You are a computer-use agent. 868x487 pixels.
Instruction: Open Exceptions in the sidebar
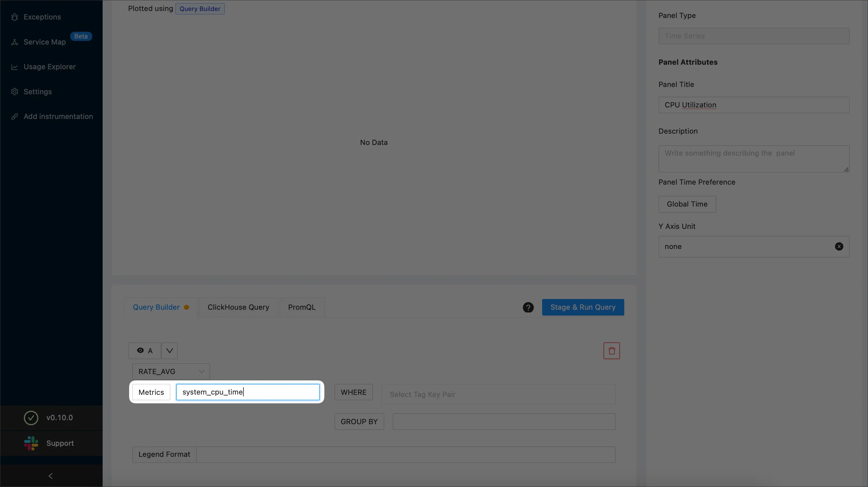[x=42, y=17]
